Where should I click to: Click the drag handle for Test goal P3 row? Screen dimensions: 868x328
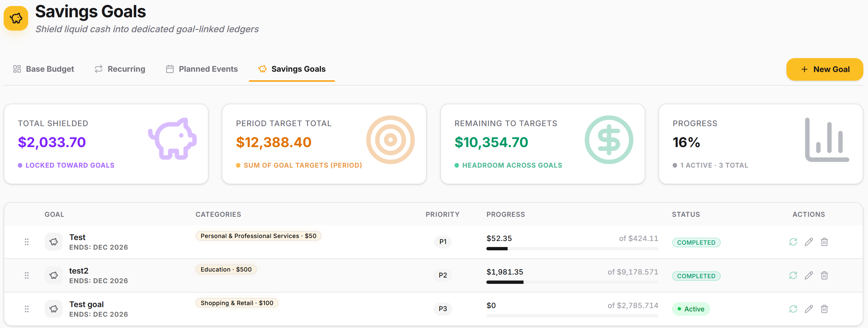pyautogui.click(x=27, y=309)
